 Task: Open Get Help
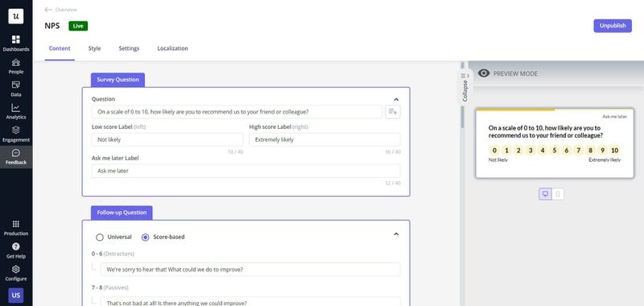coord(15,250)
